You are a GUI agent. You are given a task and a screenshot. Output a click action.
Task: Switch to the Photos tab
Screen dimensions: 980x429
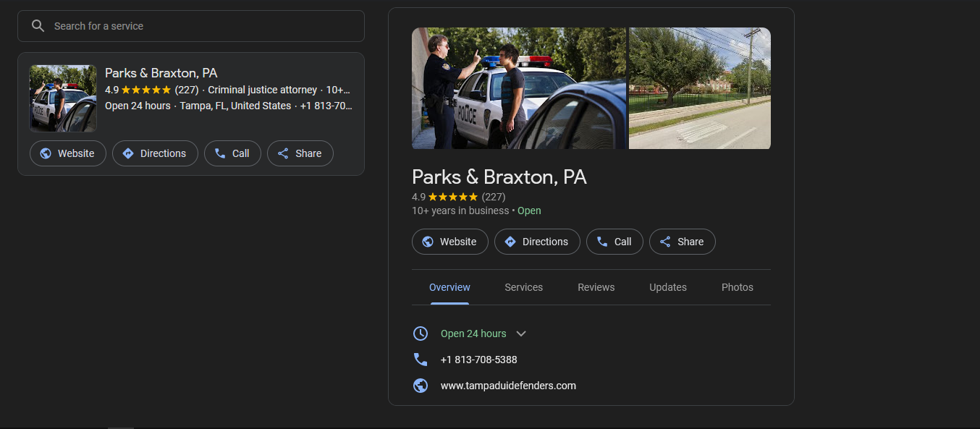(737, 287)
